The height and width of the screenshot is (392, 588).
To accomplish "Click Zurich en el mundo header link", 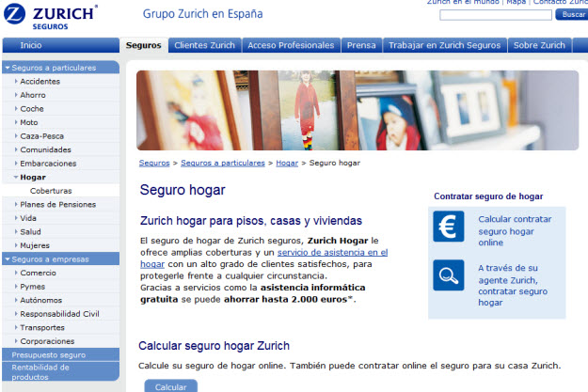I will point(463,2).
